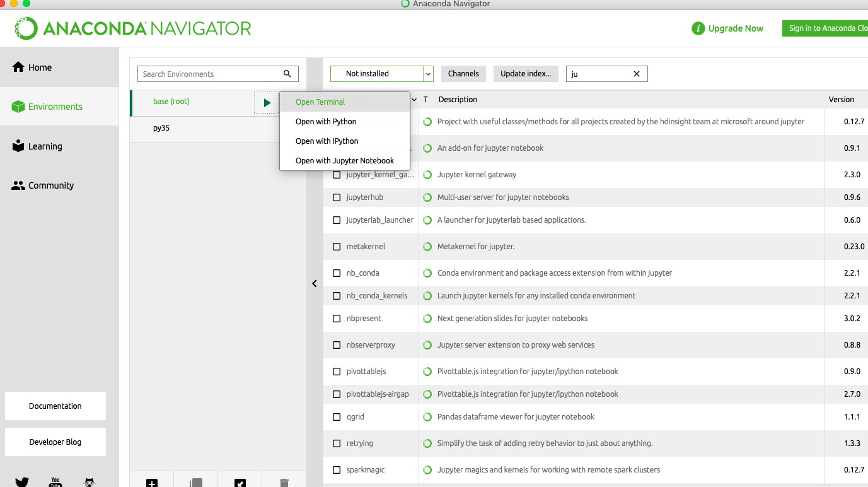868x487 pixels.
Task: Go to the Home tab
Action: coord(59,67)
